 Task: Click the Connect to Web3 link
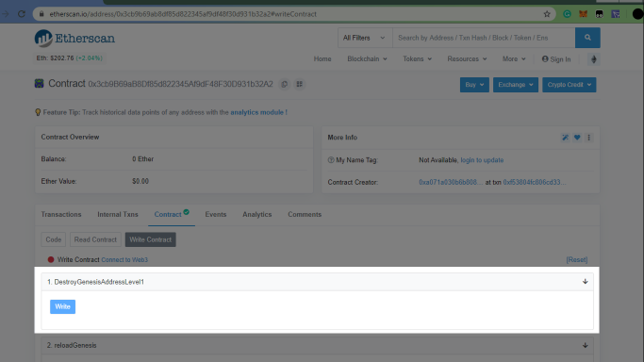[x=124, y=260]
